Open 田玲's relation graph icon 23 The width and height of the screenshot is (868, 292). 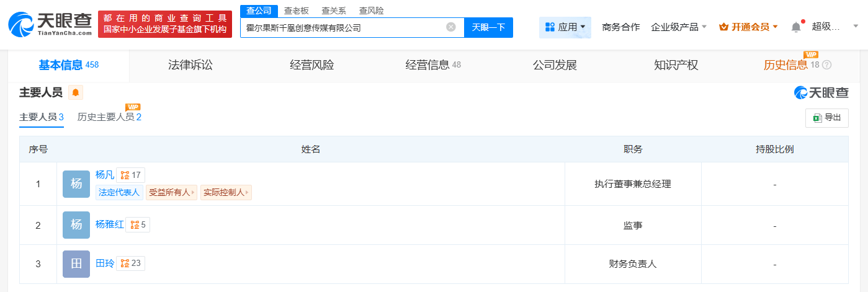(131, 263)
